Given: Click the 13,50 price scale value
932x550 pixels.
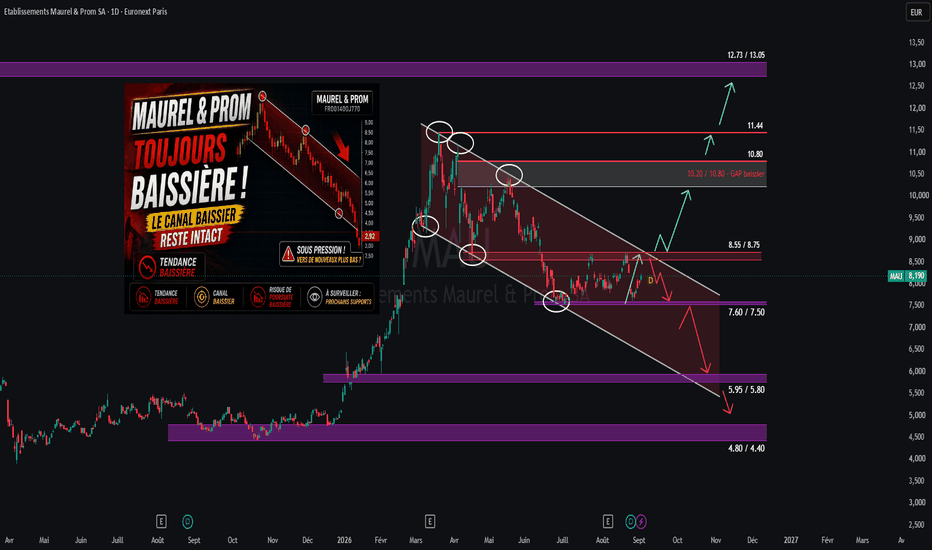Looking at the screenshot, I should point(917,42).
